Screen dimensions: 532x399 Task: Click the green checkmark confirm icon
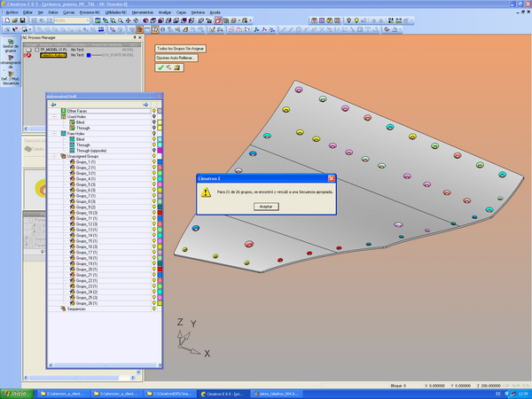pos(160,67)
